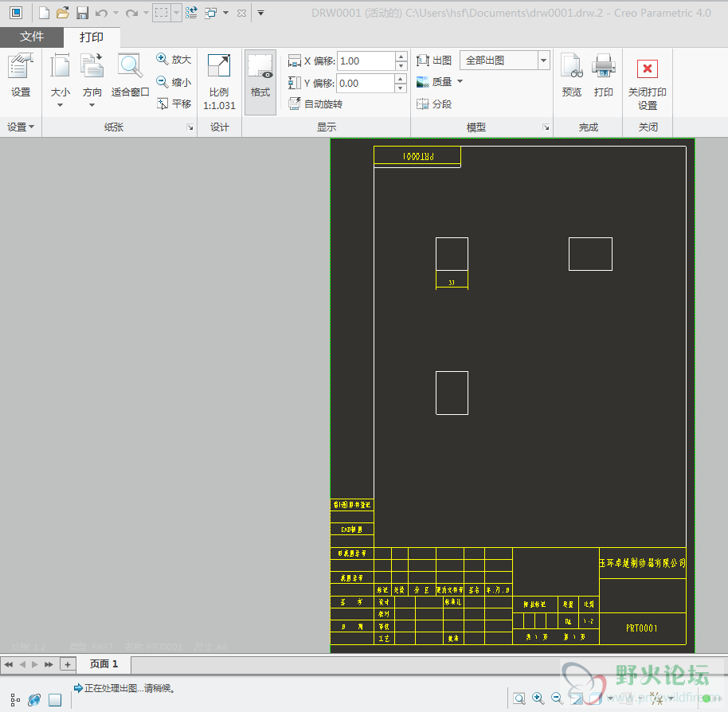Image resolution: width=728 pixels, height=712 pixels.
Task: Open the 全部出图 combo box
Action: pyautogui.click(x=505, y=61)
